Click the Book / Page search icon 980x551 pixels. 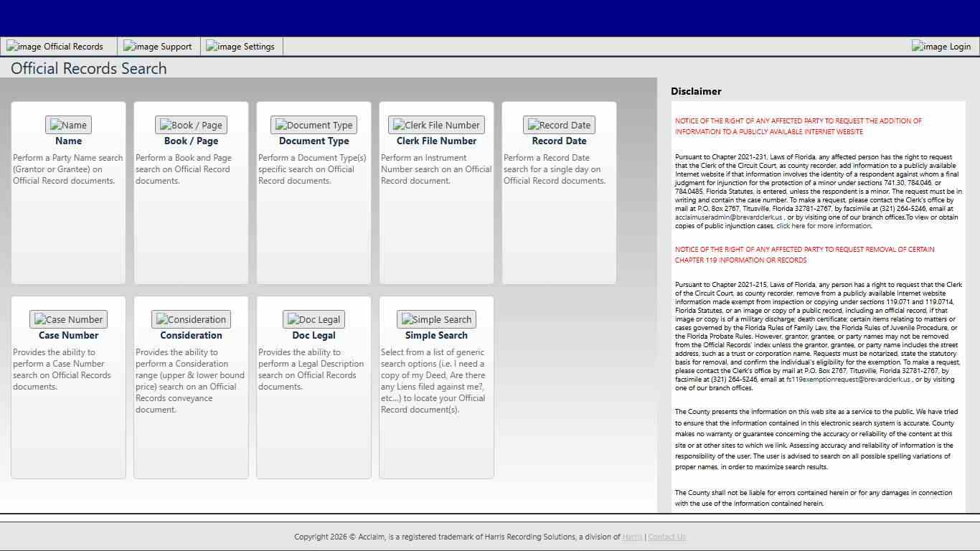pyautogui.click(x=191, y=125)
